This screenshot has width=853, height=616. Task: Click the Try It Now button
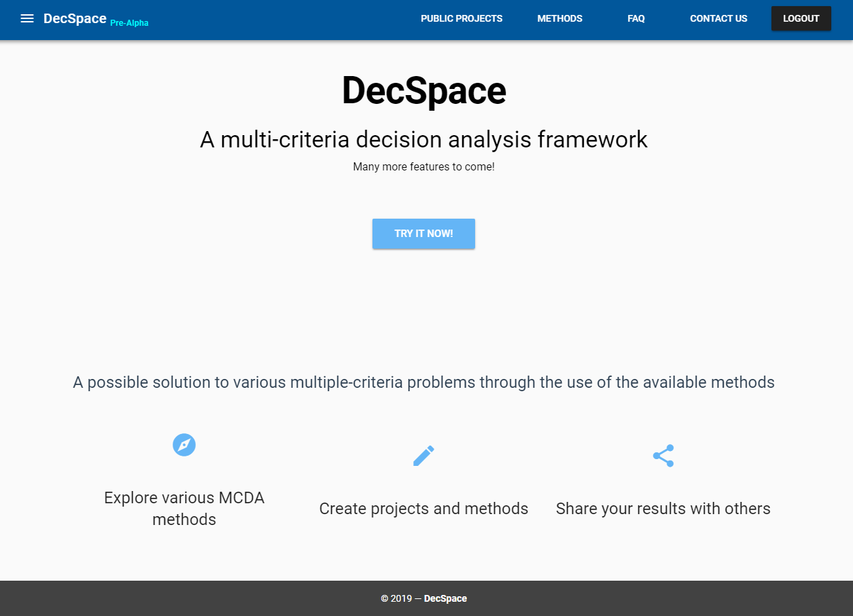click(x=423, y=234)
